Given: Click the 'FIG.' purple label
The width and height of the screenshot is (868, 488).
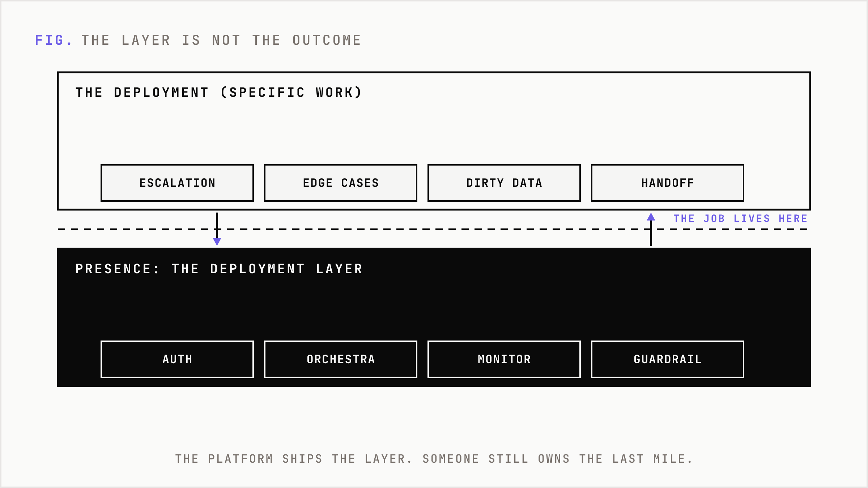Looking at the screenshot, I should [x=54, y=40].
